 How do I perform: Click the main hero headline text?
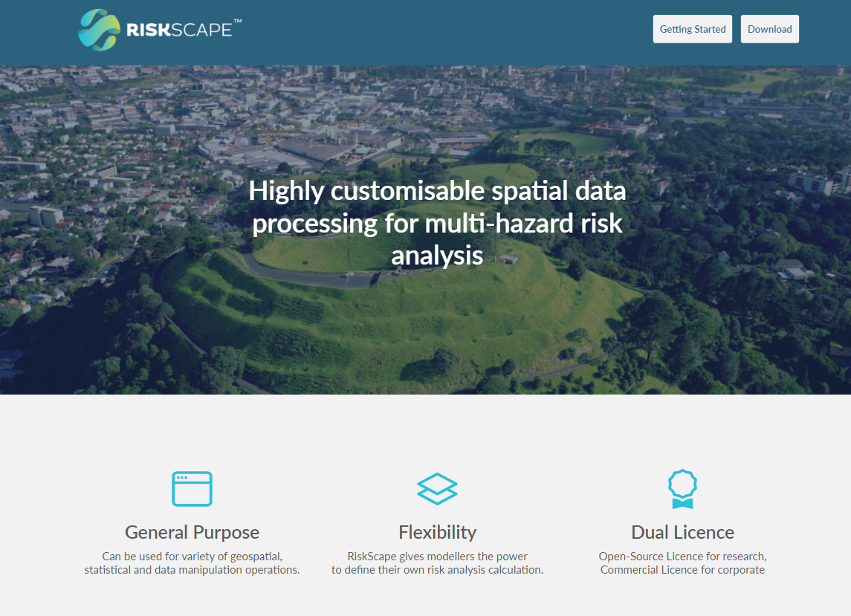click(437, 222)
